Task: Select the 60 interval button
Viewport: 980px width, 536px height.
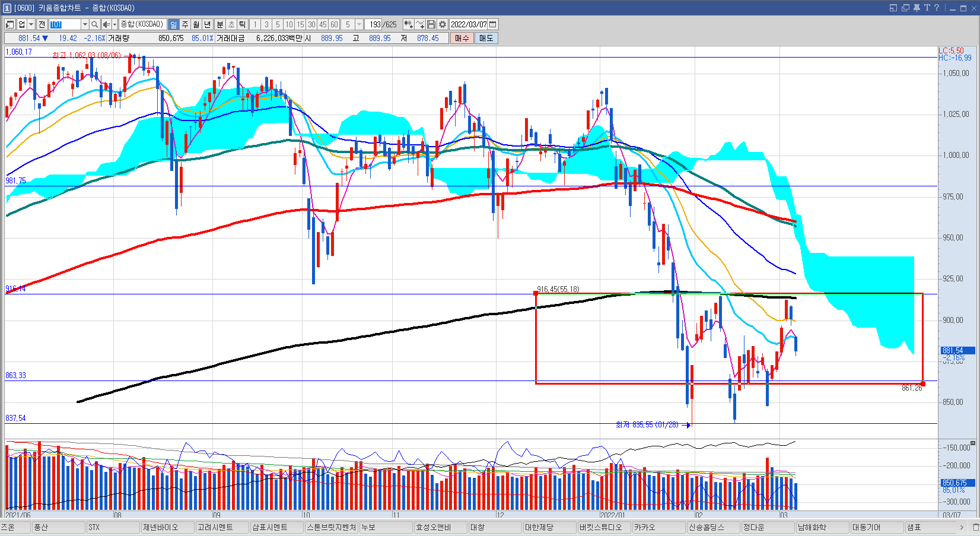Action: [x=334, y=24]
